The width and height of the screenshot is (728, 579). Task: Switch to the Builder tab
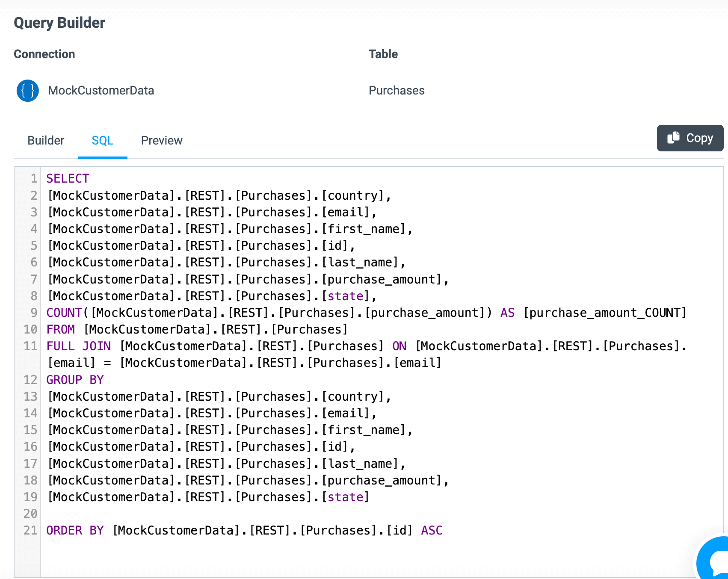click(x=45, y=140)
